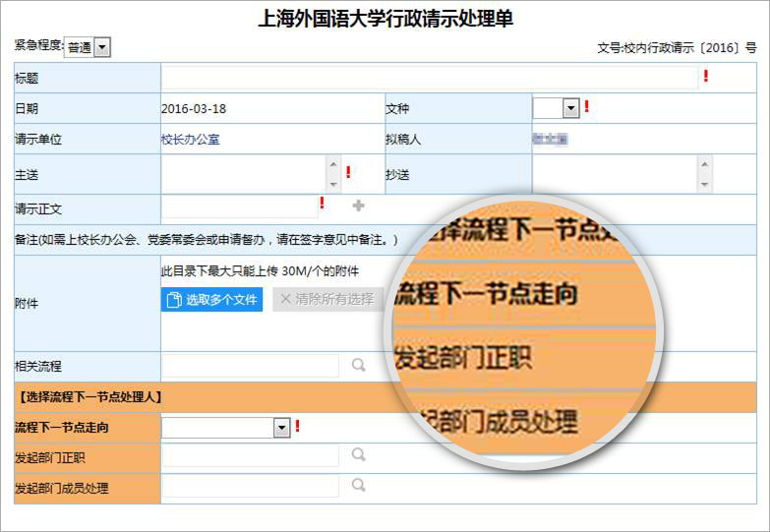Click the 主送 scroll down arrow
Image resolution: width=770 pixels, height=532 pixels.
[333, 185]
